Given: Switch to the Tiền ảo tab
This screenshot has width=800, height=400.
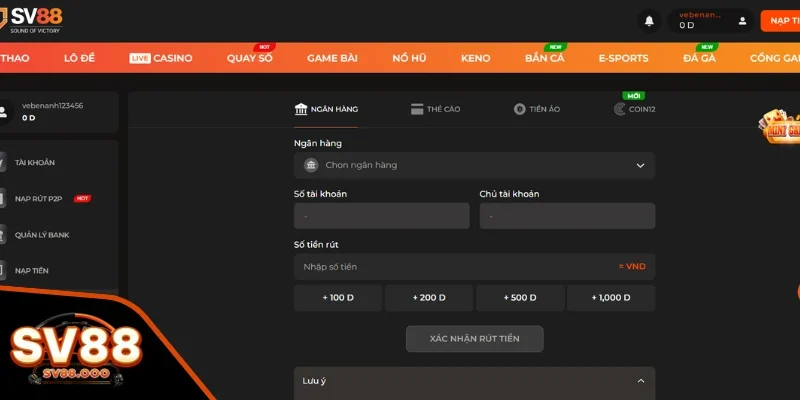Looking at the screenshot, I should [x=537, y=109].
